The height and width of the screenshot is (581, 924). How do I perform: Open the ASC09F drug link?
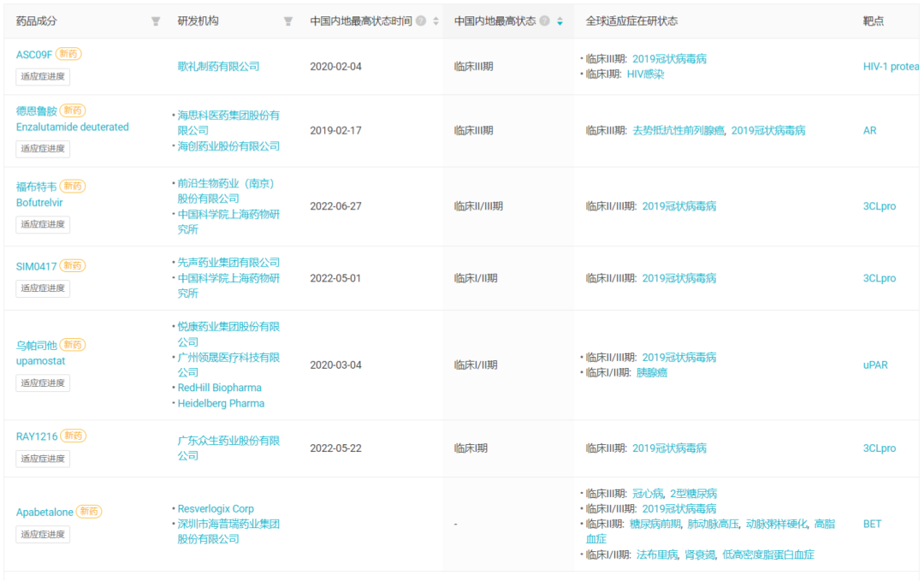(x=34, y=55)
